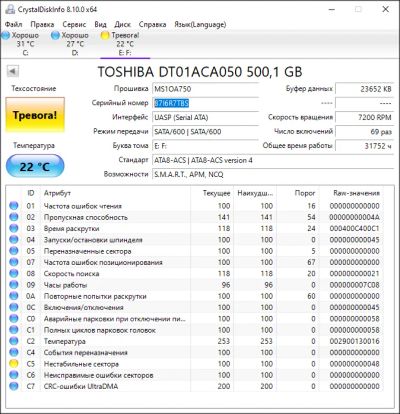400x414 pixels.
Task: Click Общее время работы value 31752 ч
Action: (x=364, y=146)
